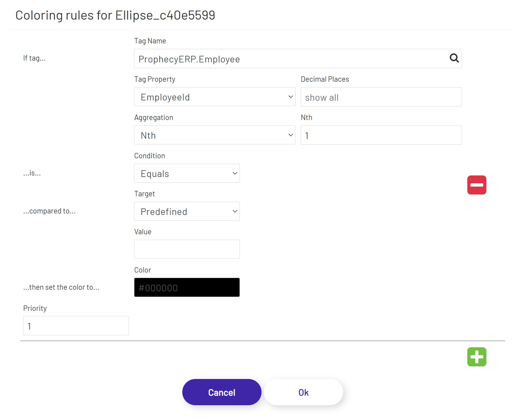Add a new coloring rule with green plus
The height and width of the screenshot is (420, 524).
tap(477, 357)
